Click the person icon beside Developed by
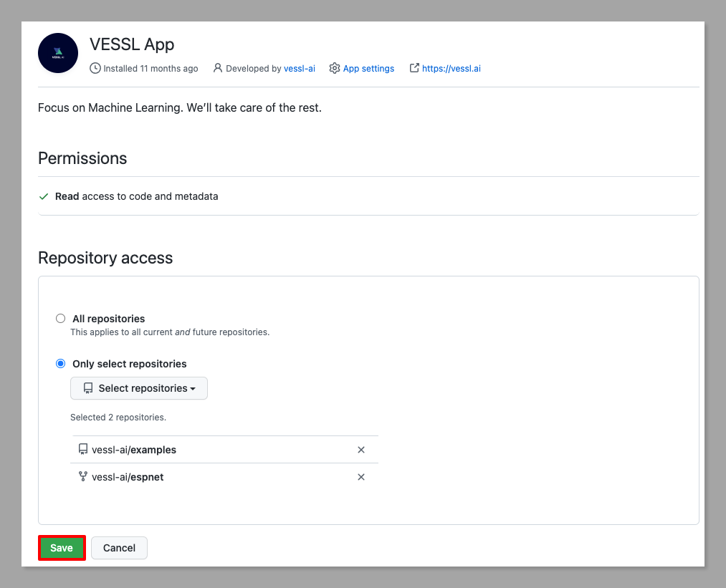The height and width of the screenshot is (588, 726). pos(218,69)
